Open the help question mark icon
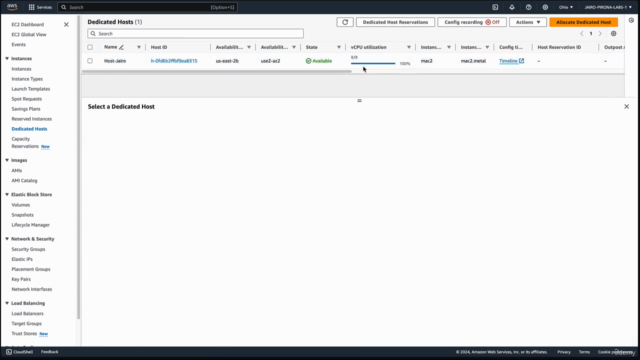This screenshot has height=360, width=640. coord(529,7)
